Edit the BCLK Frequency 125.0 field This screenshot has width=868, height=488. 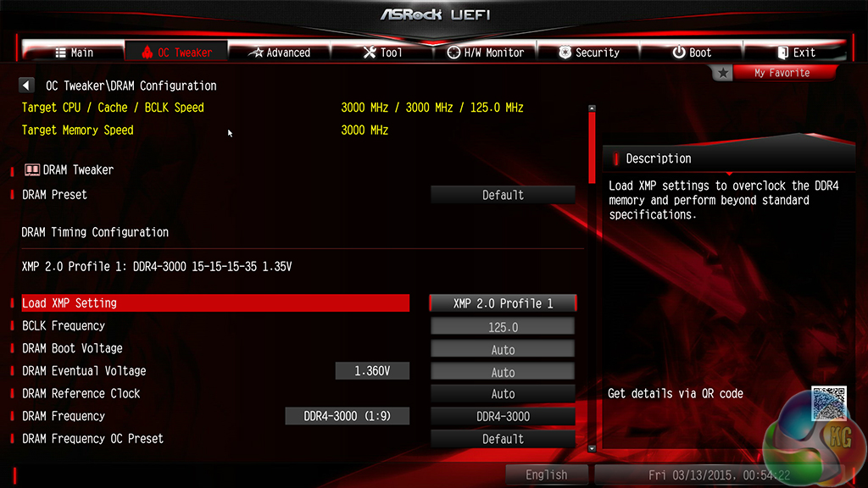pos(503,327)
